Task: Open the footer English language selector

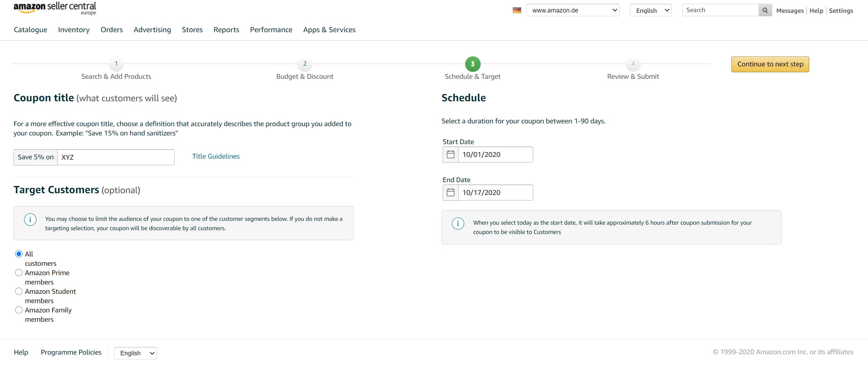Action: [135, 353]
